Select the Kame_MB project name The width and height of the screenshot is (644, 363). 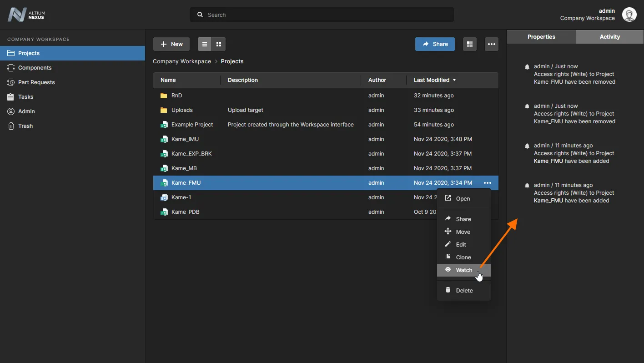click(x=184, y=168)
